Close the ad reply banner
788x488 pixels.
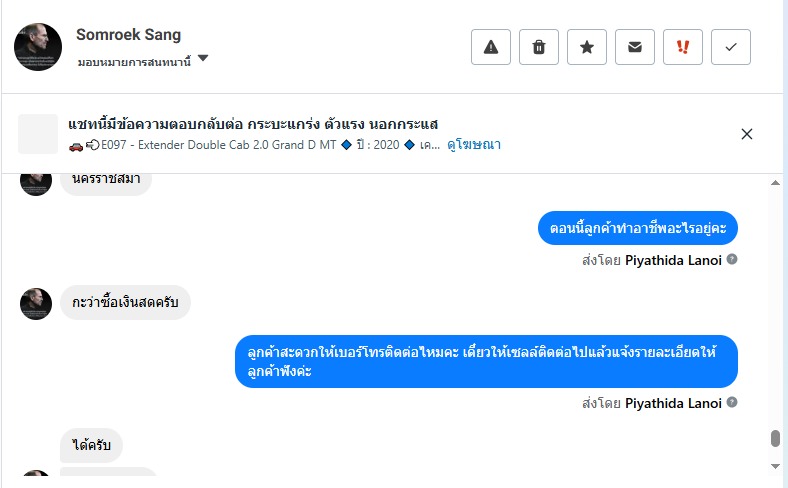[746, 134]
